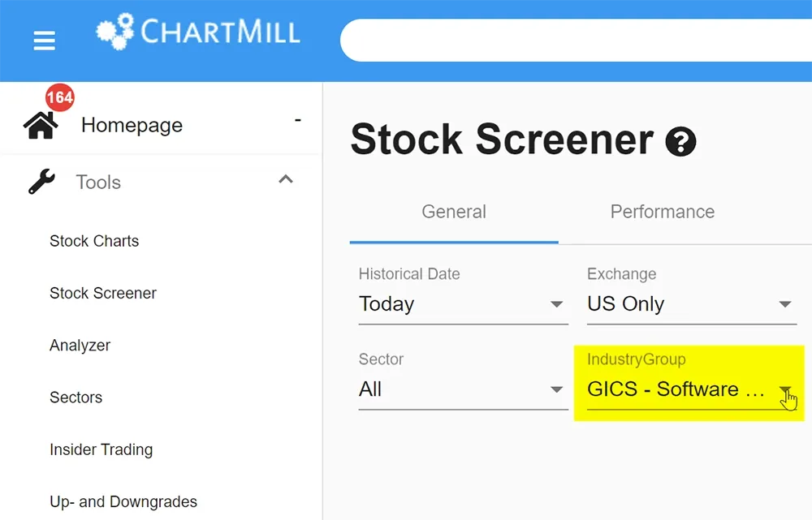Viewport: 812px width, 520px height.
Task: Open Stock Screener help question mark
Action: pos(680,141)
